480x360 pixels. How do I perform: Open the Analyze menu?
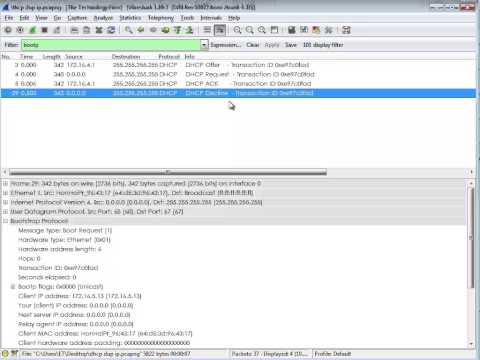[x=103, y=18]
